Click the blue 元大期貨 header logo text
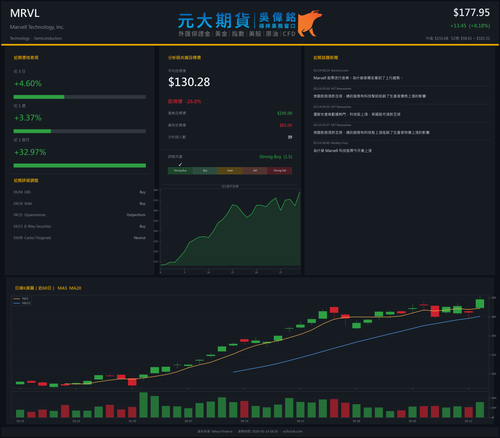This screenshot has height=438, width=500. 214,21
